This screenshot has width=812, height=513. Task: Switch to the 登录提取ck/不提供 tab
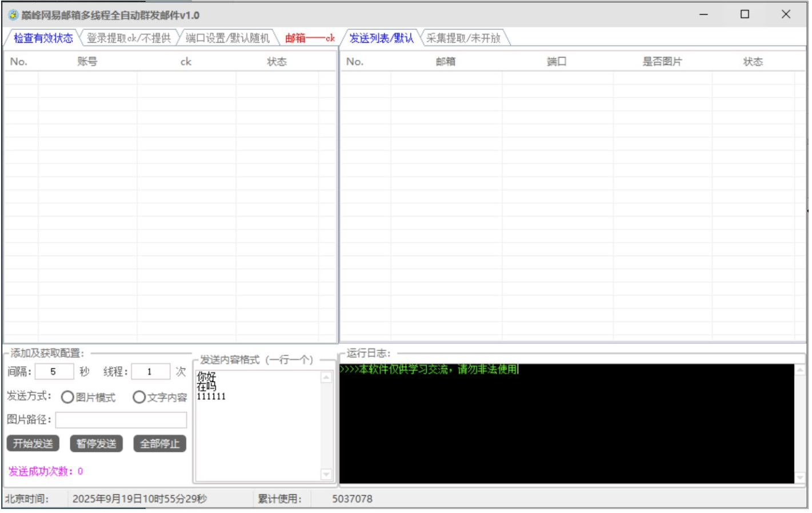[129, 38]
